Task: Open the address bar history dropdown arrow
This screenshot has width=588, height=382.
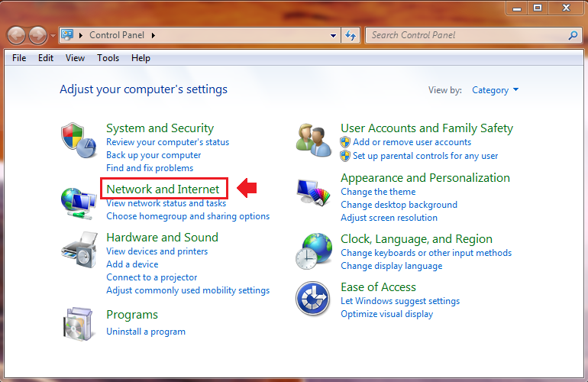Action: click(x=333, y=36)
